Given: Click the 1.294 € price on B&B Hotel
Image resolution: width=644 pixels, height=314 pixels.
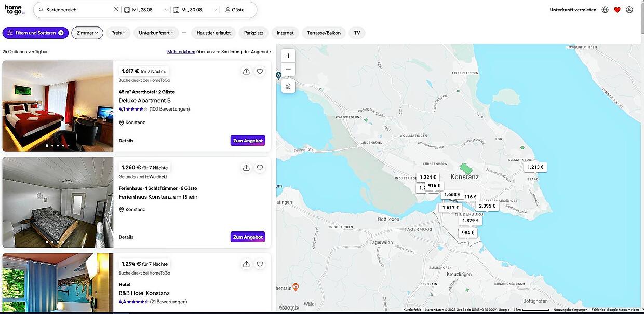Looking at the screenshot, I should pyautogui.click(x=131, y=264).
